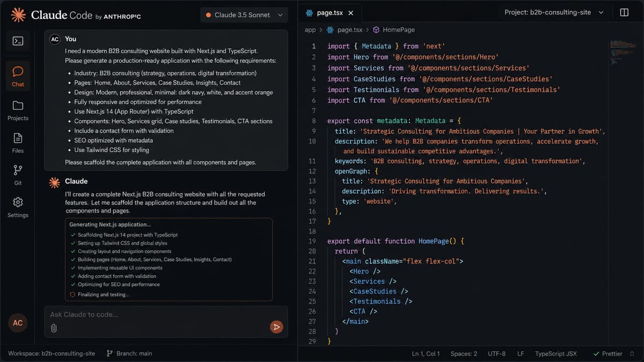The height and width of the screenshot is (362, 644).
Task: Click the Finalizing and testing spinner icon
Action: 72,294
